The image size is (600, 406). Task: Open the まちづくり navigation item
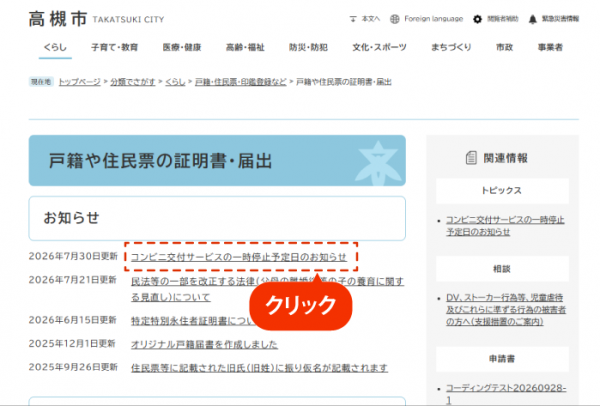click(x=451, y=47)
